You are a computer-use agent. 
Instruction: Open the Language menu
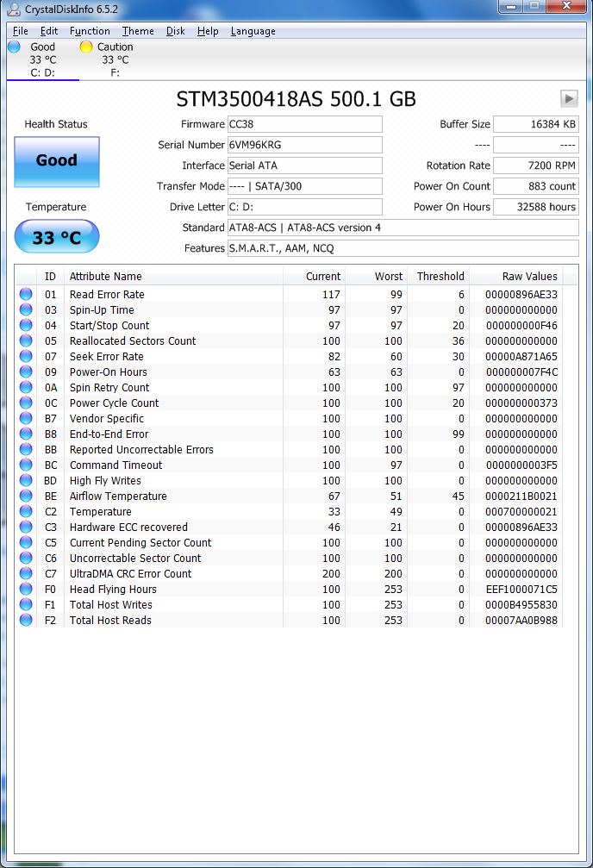coord(253,31)
